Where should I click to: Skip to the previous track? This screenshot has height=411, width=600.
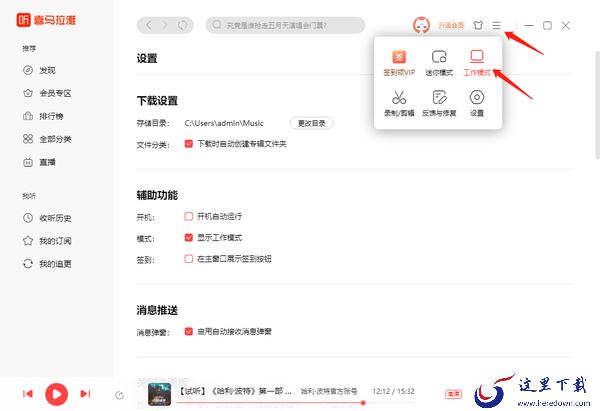coord(28,394)
